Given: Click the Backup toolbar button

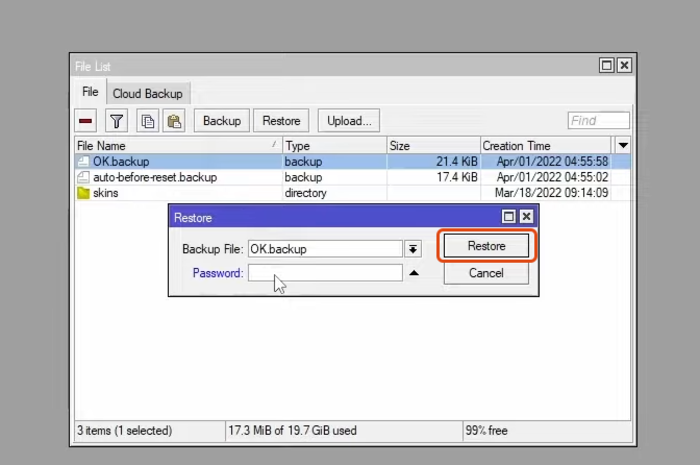Looking at the screenshot, I should (221, 121).
